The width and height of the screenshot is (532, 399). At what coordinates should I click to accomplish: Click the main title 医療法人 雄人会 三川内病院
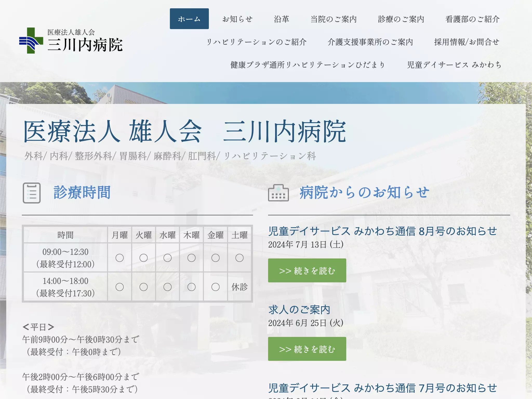[x=185, y=131]
